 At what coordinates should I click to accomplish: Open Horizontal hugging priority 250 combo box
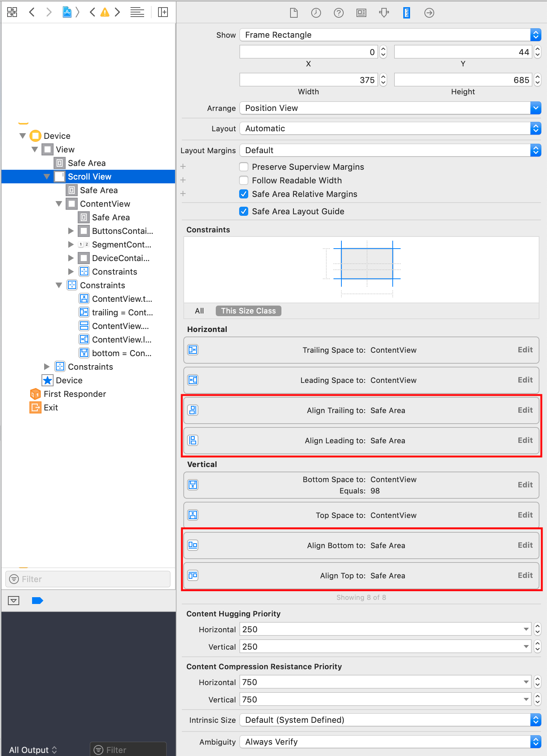386,629
